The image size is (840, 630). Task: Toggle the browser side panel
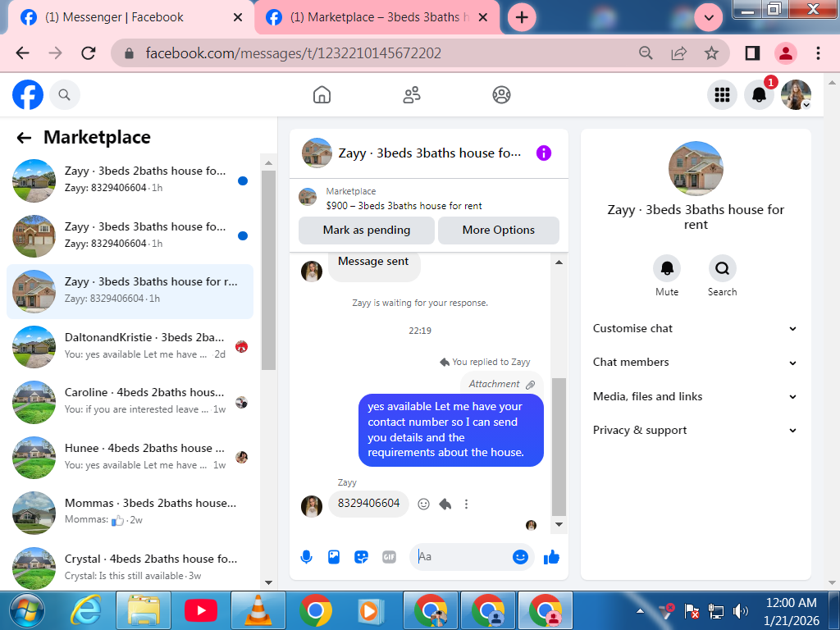pos(753,53)
